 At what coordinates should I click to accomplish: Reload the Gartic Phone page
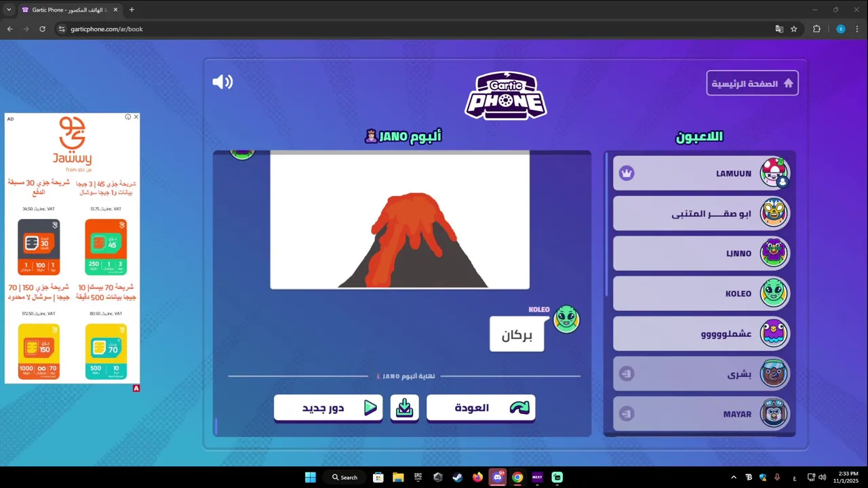pyautogui.click(x=42, y=29)
